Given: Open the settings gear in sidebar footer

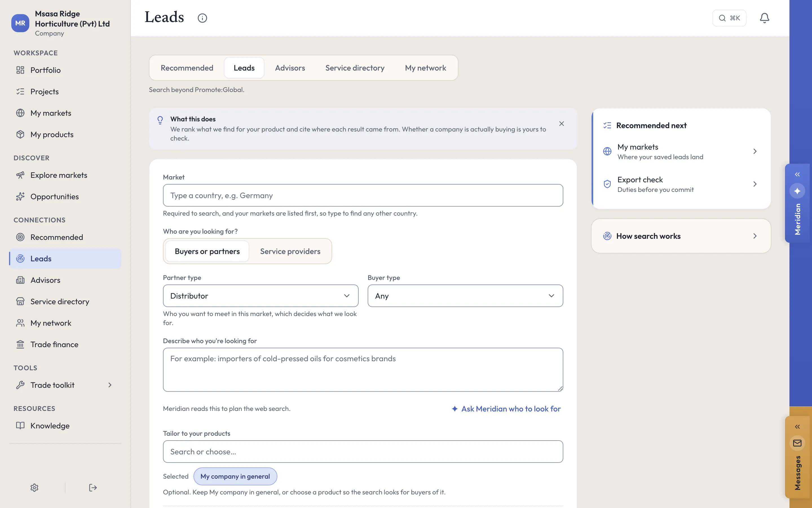Looking at the screenshot, I should (34, 487).
